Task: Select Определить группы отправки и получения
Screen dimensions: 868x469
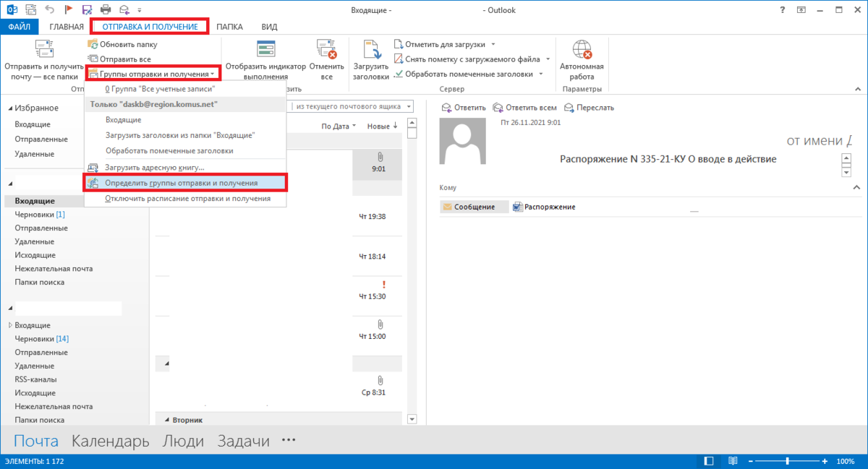Action: 185,183
